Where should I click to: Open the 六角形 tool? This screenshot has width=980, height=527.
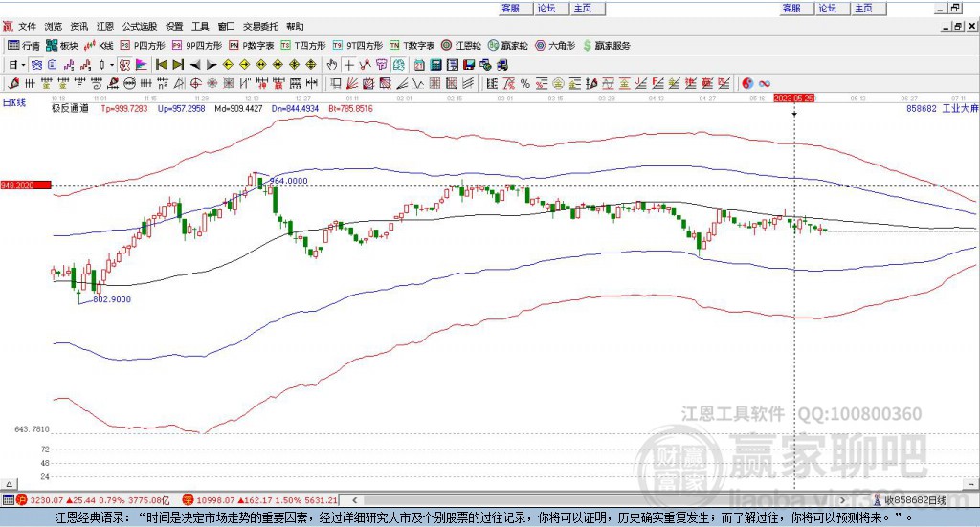(555, 46)
